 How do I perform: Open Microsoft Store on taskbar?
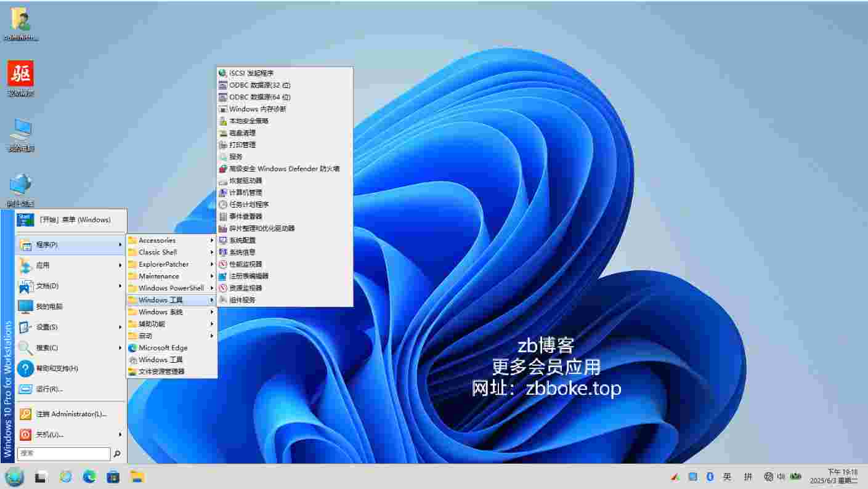coord(113,477)
